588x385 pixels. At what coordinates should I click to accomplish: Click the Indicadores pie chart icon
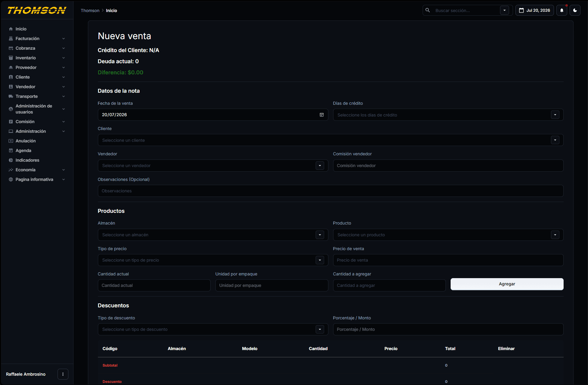pyautogui.click(x=11, y=160)
